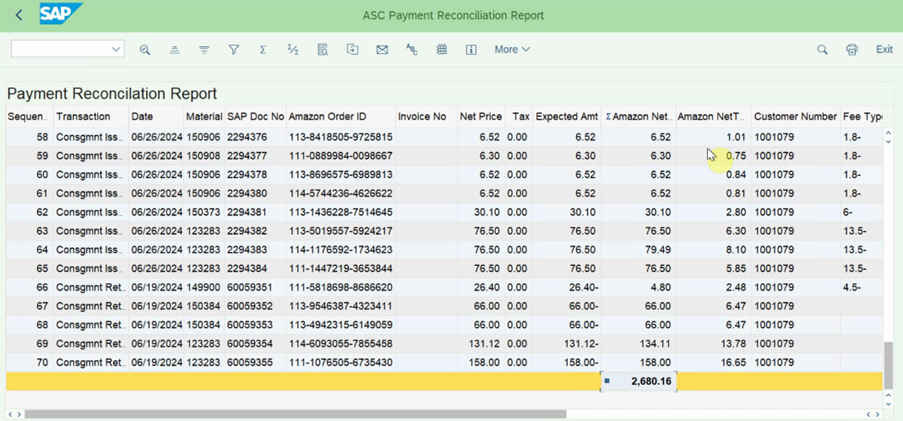Click the Amazon NetT value 13.78

735,344
